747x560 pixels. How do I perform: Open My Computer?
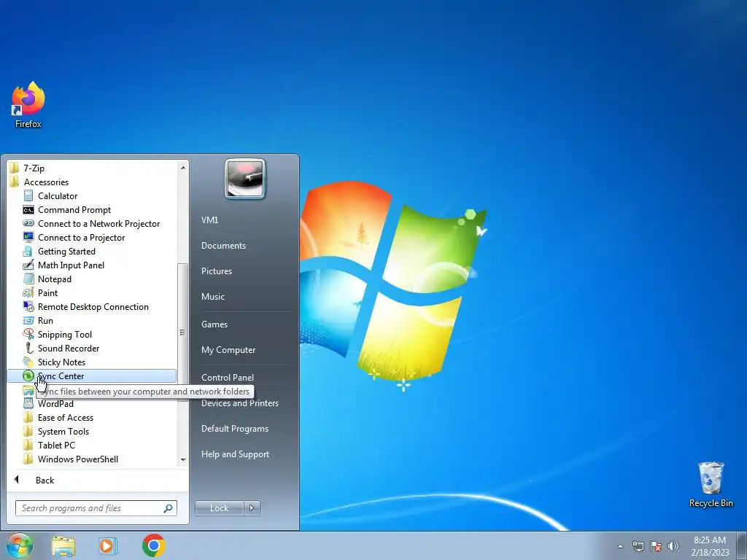point(228,349)
